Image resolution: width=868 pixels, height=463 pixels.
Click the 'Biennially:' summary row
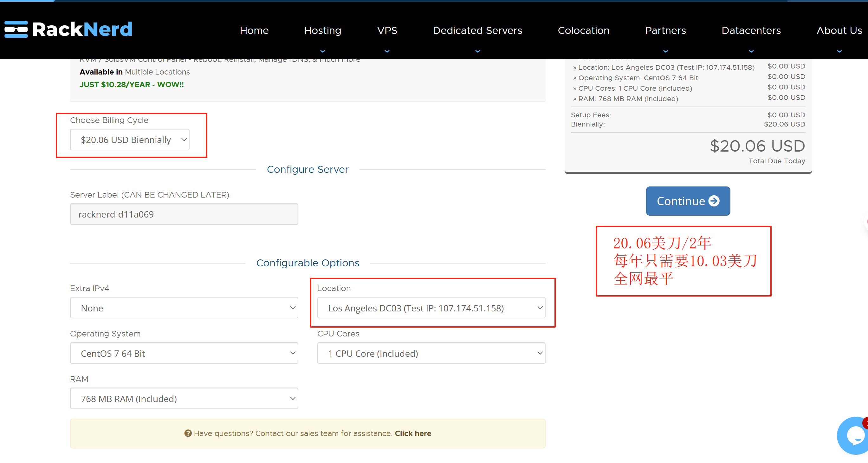(688, 124)
